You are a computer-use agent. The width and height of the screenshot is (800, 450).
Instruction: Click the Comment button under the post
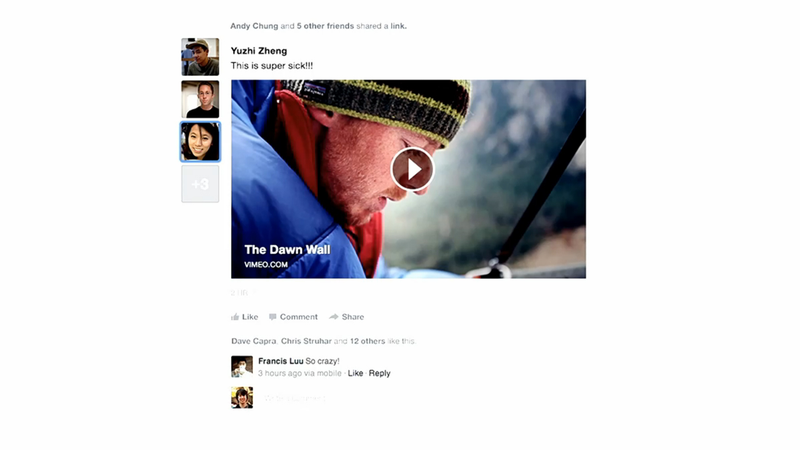[x=293, y=317]
